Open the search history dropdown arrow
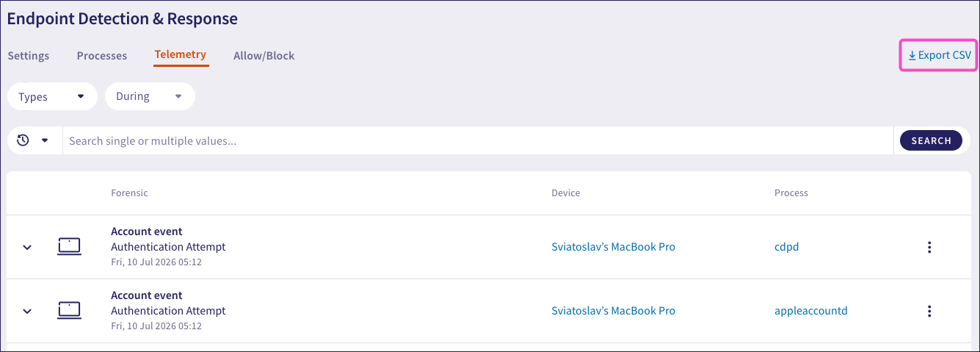The width and height of the screenshot is (980, 352). pos(45,140)
